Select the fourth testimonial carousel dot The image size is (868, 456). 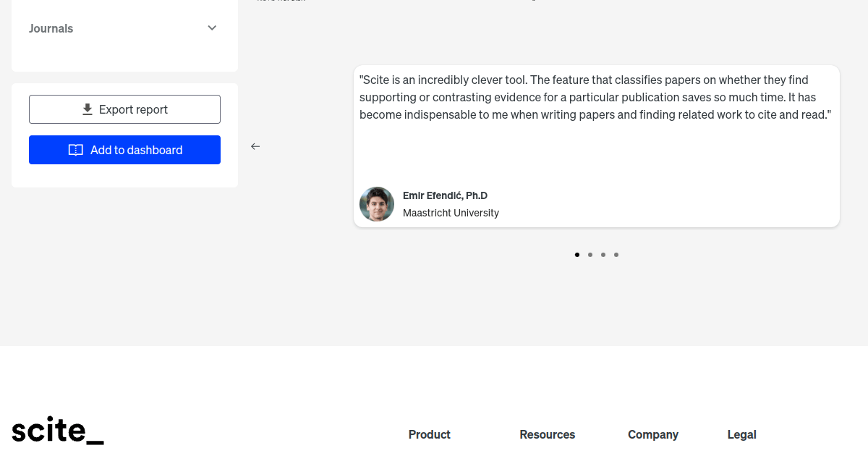(x=616, y=255)
